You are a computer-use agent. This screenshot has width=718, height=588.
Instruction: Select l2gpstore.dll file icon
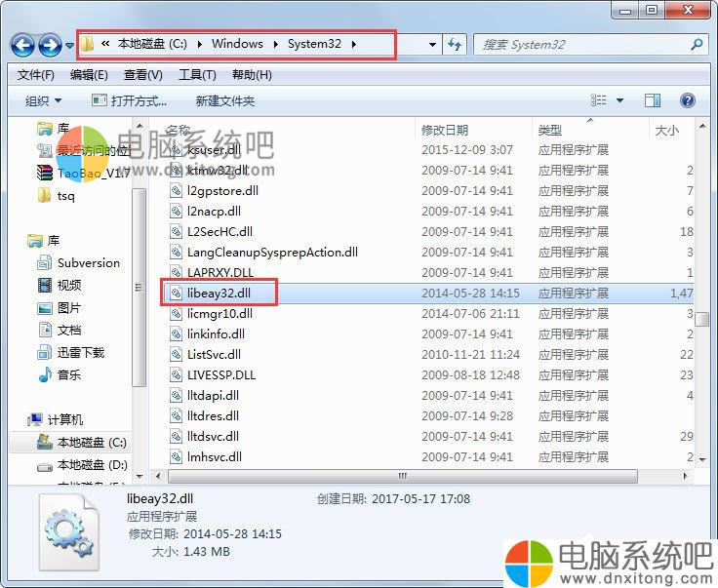point(176,190)
